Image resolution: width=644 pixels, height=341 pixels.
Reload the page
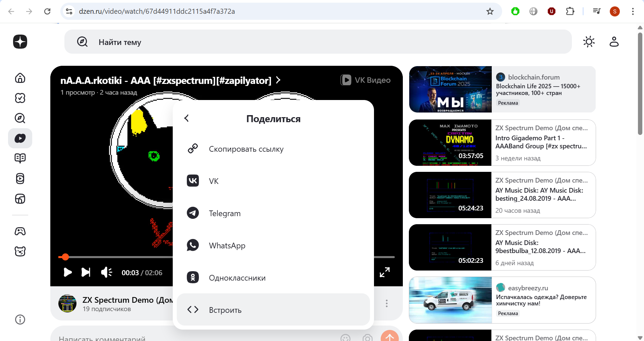pyautogui.click(x=47, y=11)
